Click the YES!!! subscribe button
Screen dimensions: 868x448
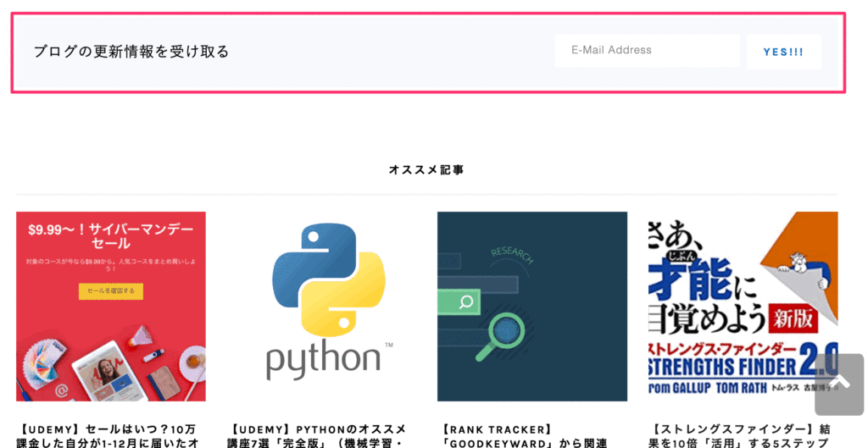click(784, 52)
